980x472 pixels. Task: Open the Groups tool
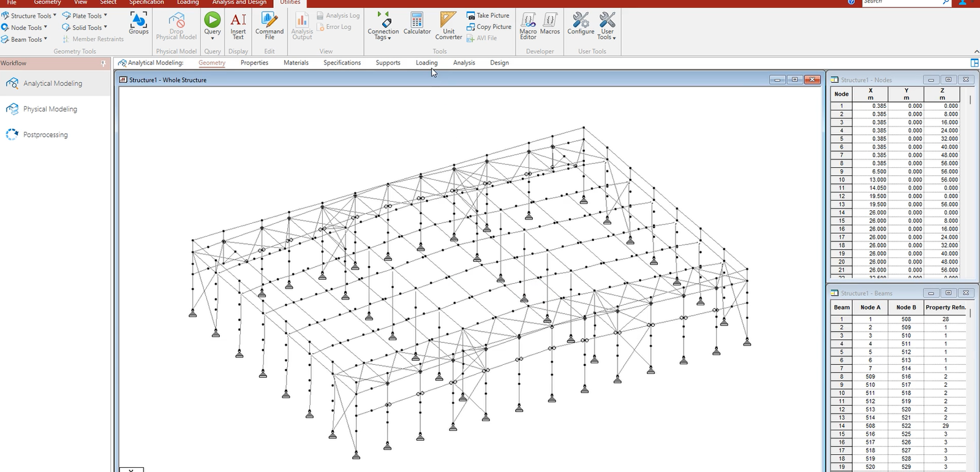coord(138,24)
